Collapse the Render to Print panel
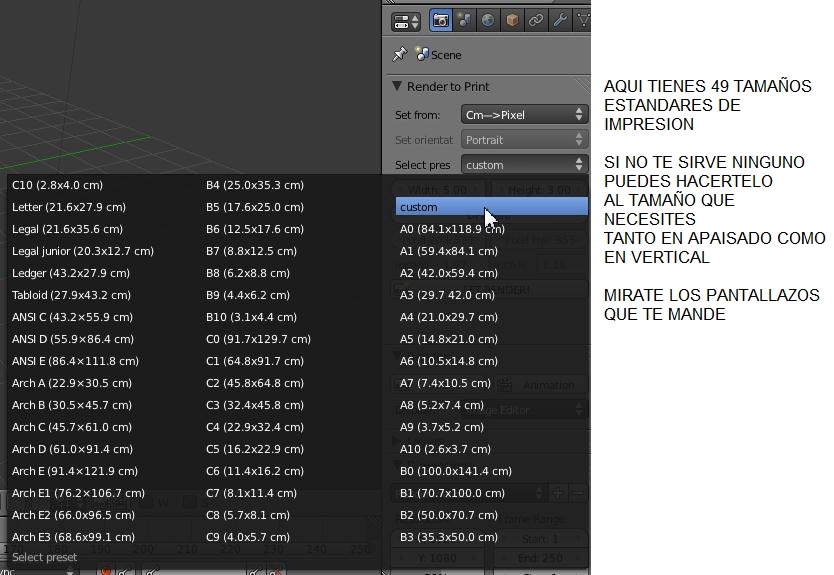The width and height of the screenshot is (834, 575). pos(397,86)
